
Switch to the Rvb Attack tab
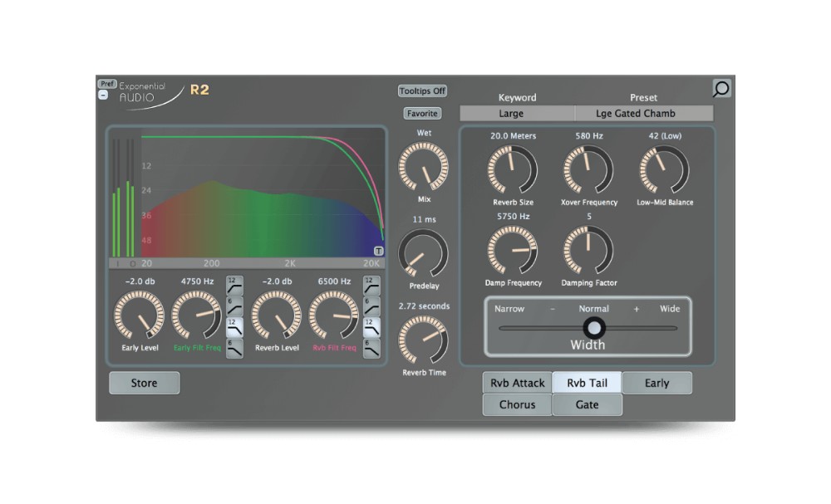[517, 383]
